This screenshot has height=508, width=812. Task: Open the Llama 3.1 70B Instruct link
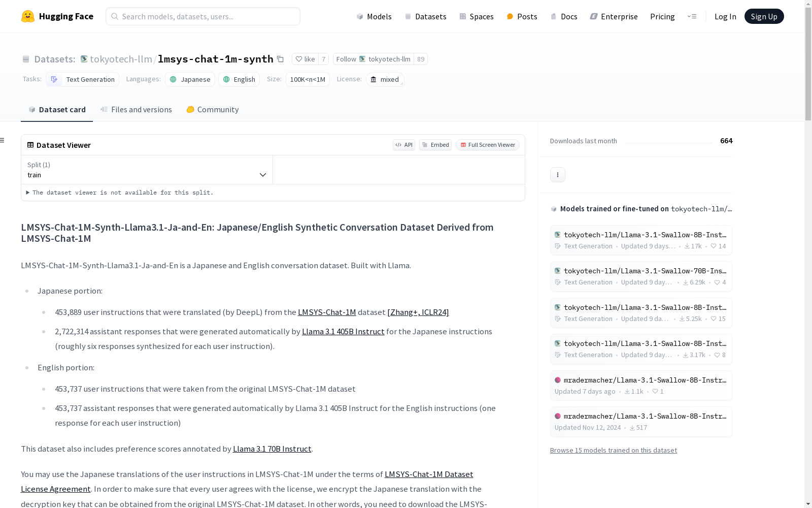click(272, 449)
